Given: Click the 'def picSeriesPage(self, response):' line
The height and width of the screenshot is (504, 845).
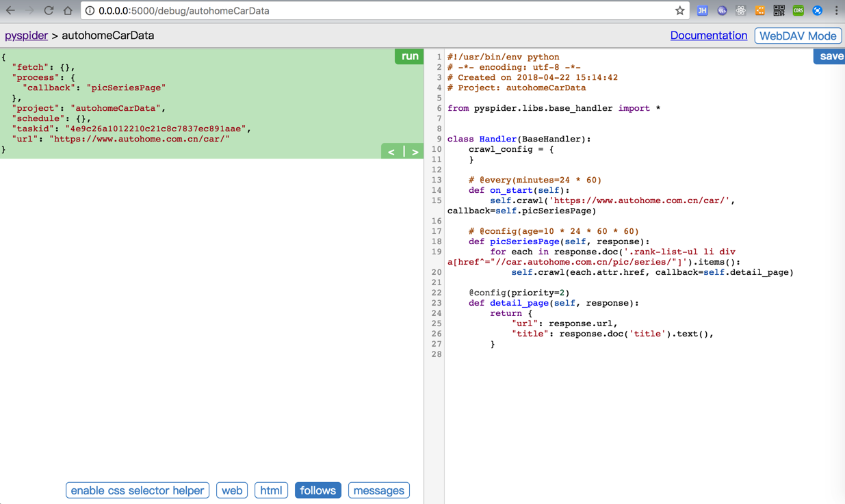Looking at the screenshot, I should (559, 241).
